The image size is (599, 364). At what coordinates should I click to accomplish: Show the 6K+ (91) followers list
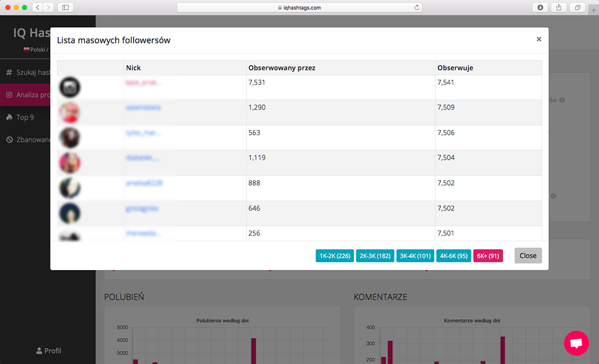488,256
